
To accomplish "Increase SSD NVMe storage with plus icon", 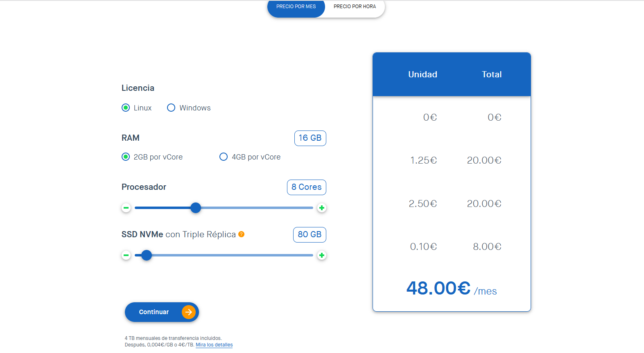I will click(x=322, y=255).
